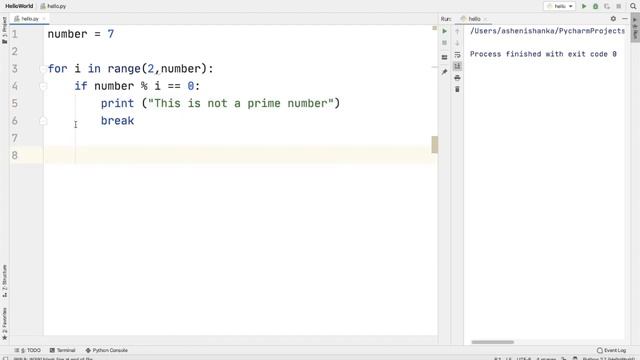Screen dimensions: 640x360
Task: Print the Run console output
Action: coord(457,78)
